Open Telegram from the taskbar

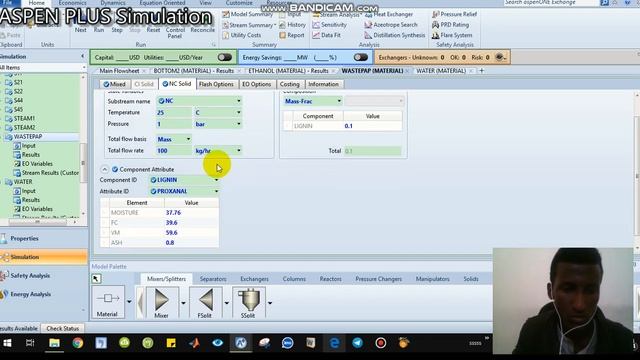(358, 343)
